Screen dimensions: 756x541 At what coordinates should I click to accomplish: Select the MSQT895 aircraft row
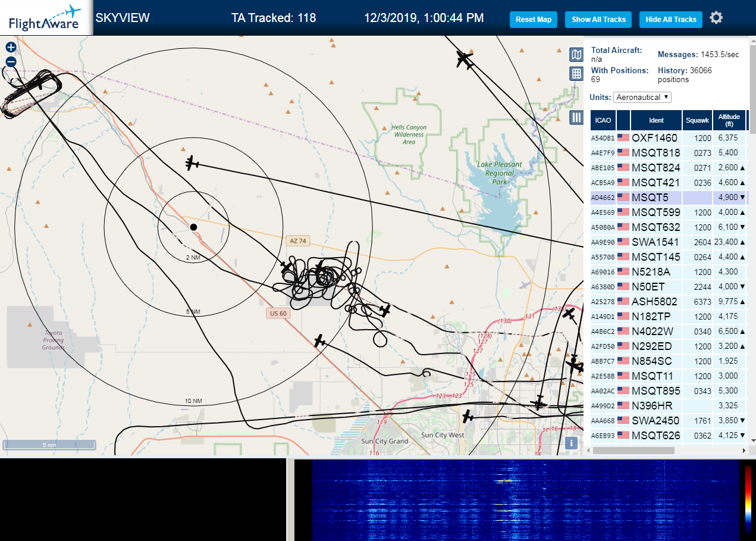coord(669,391)
